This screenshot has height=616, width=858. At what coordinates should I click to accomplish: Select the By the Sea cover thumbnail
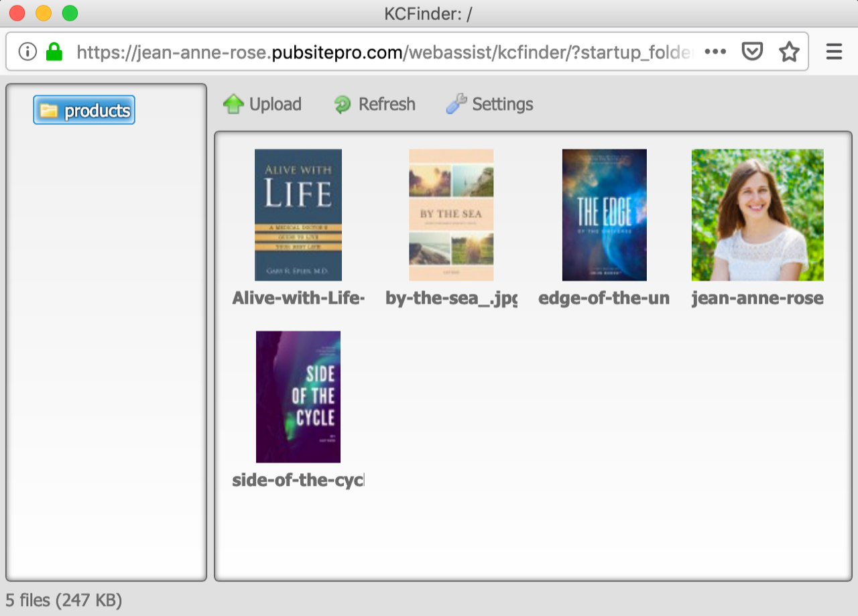coord(451,214)
